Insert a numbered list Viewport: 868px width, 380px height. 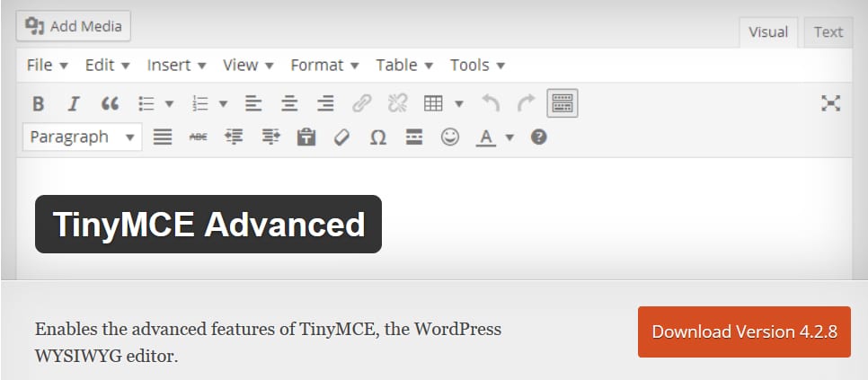[x=199, y=103]
